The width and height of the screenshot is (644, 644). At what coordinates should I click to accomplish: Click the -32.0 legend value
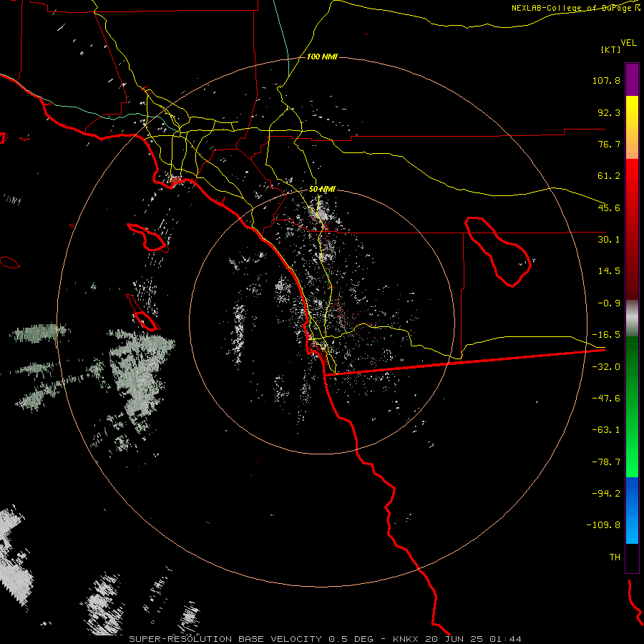(x=606, y=367)
